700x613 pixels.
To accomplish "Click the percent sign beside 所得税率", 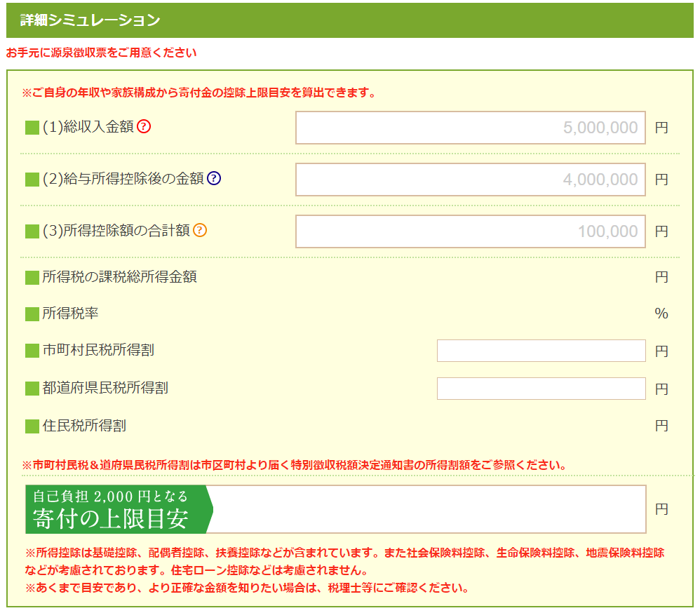I will tap(661, 314).
